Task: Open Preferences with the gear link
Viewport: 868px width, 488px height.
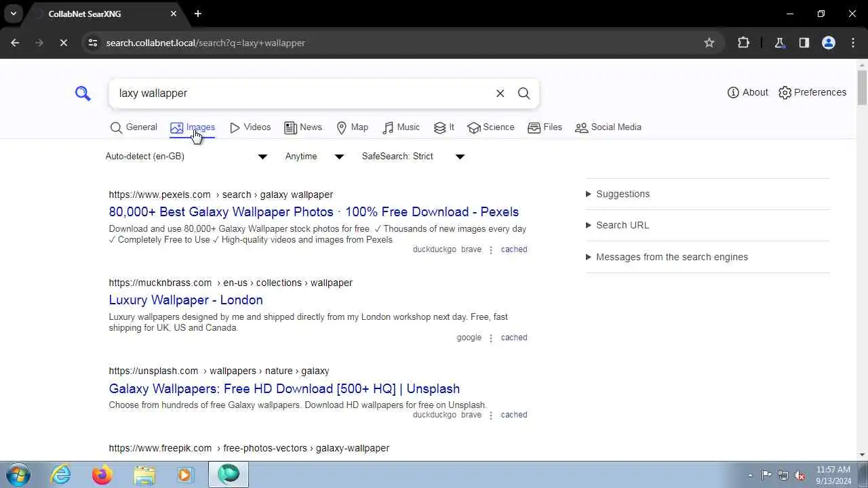Action: pos(812,92)
